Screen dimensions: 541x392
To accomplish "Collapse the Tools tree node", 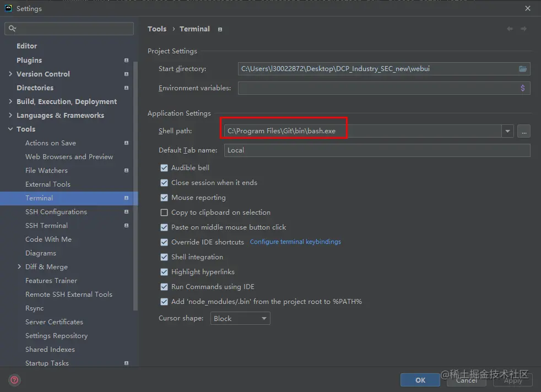I will pos(10,129).
